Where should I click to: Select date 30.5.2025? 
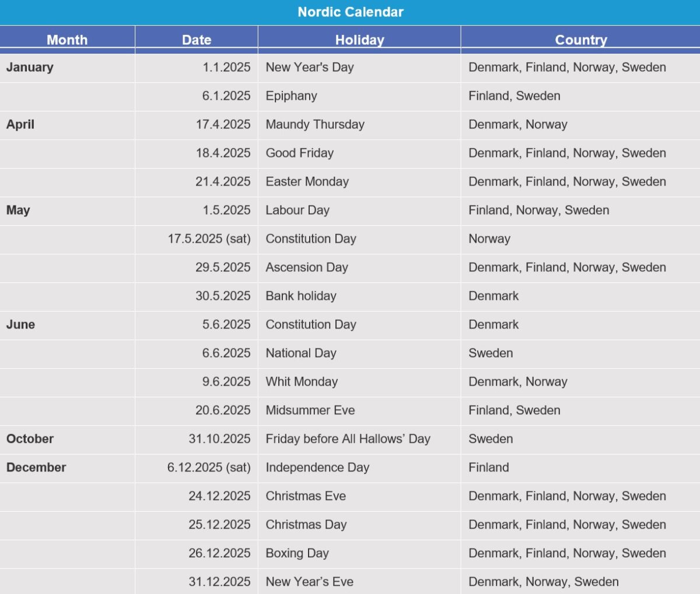[x=223, y=296]
